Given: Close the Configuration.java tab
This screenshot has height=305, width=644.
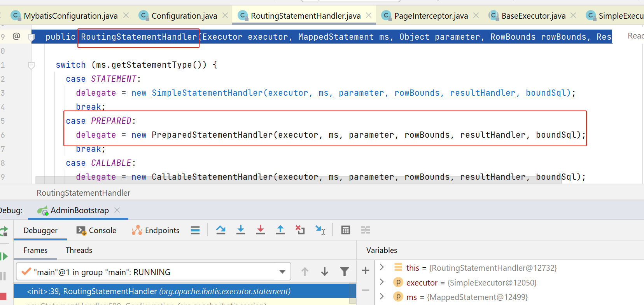Looking at the screenshot, I should point(225,16).
